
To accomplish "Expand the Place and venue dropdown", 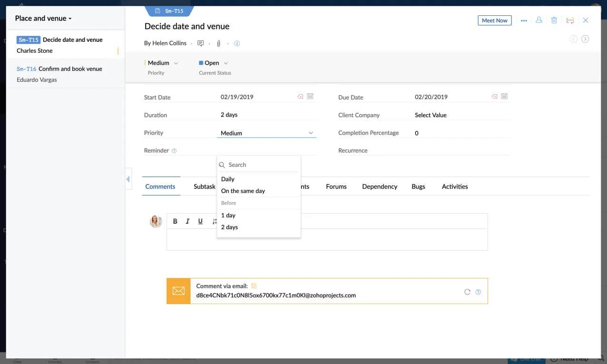I will pos(43,19).
